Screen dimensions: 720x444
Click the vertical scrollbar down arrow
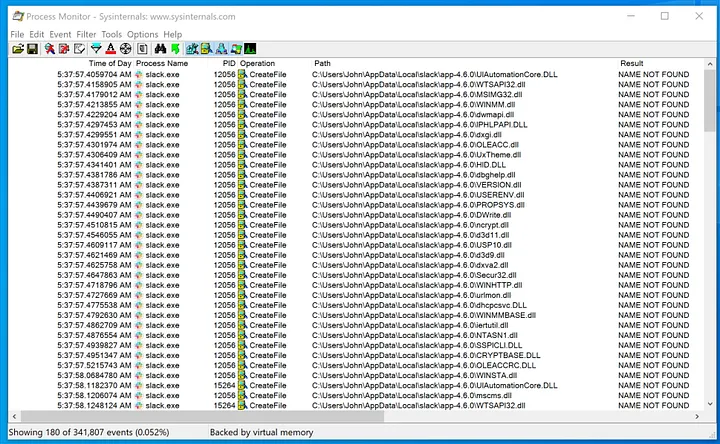click(708, 417)
